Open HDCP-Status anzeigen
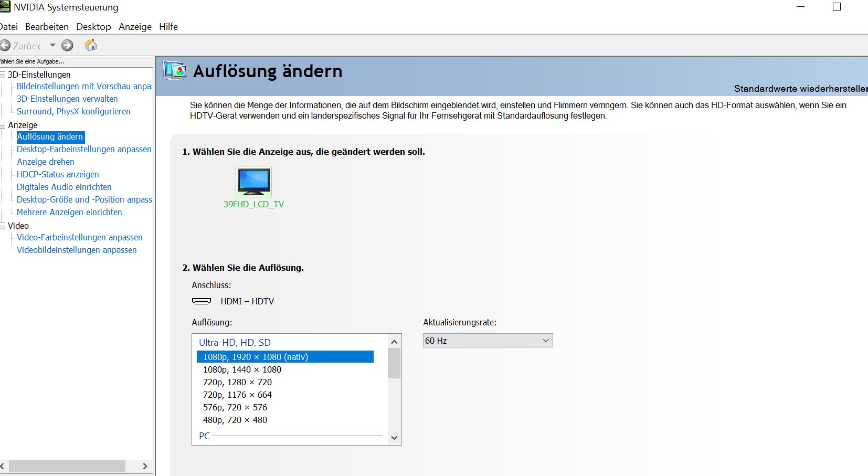 (x=58, y=174)
